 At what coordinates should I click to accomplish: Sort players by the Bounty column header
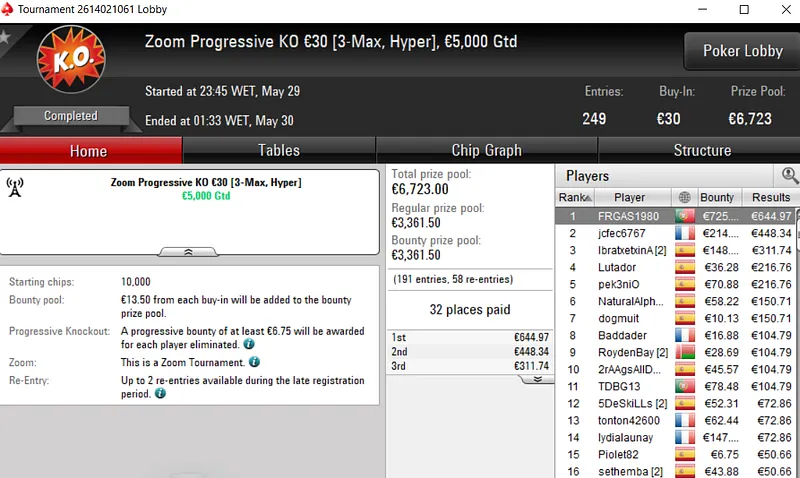point(716,197)
